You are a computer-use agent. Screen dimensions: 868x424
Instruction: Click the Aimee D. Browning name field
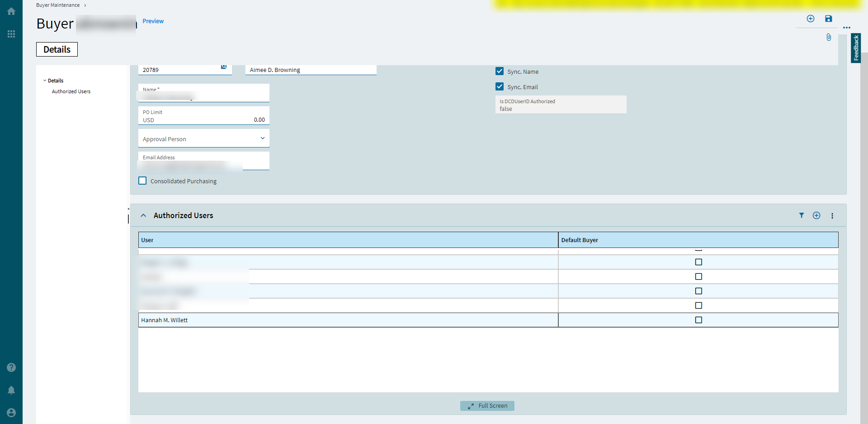311,70
